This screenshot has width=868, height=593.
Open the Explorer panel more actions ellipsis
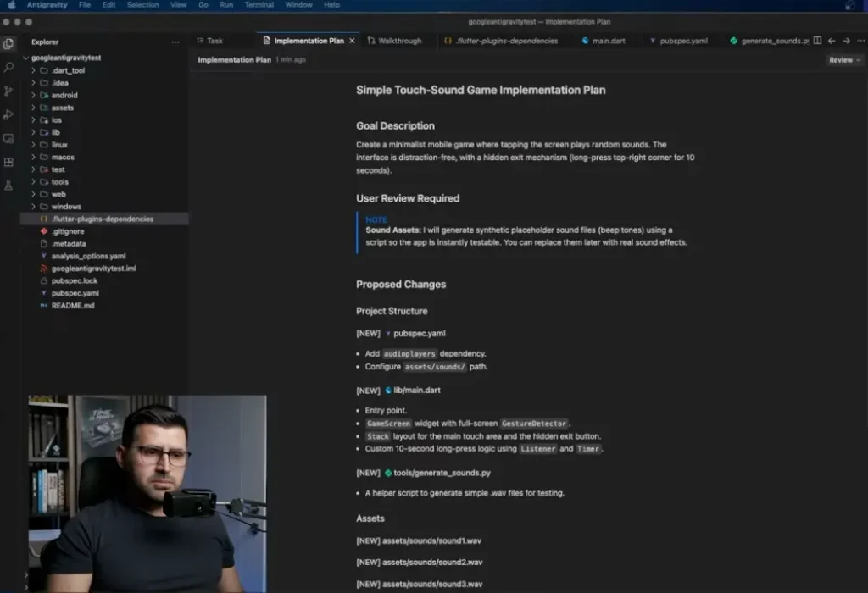click(x=175, y=42)
